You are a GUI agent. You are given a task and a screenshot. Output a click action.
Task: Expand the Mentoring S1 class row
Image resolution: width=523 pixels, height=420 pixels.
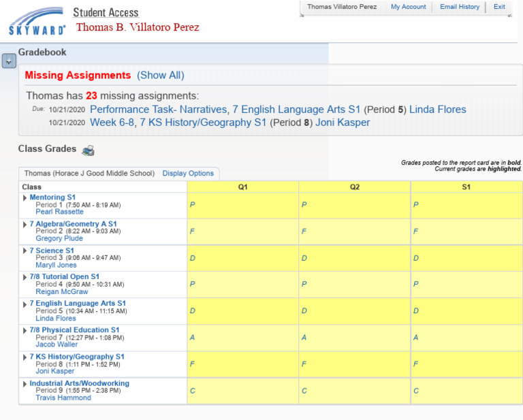(25, 198)
